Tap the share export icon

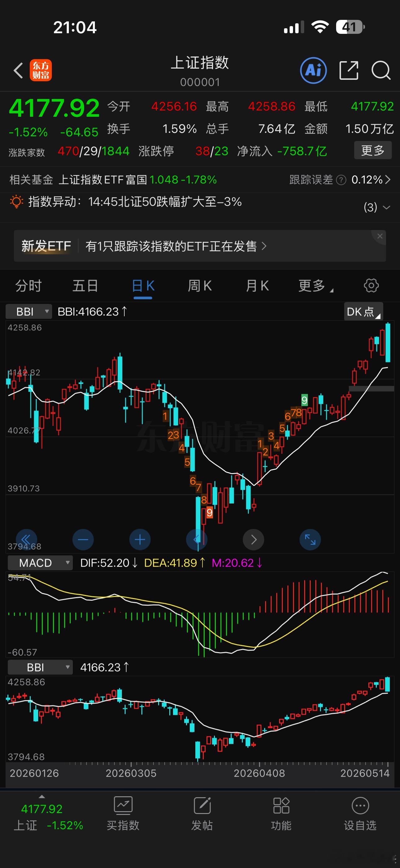point(349,70)
